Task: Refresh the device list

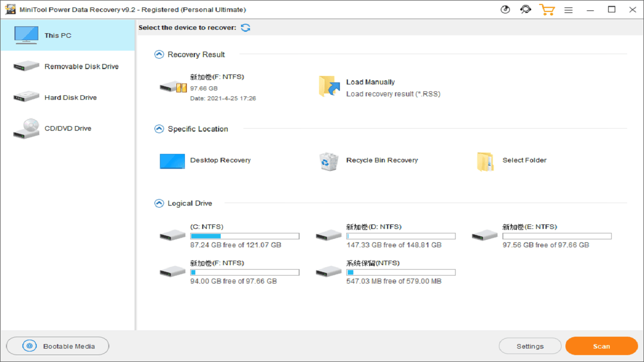Action: click(x=245, y=28)
